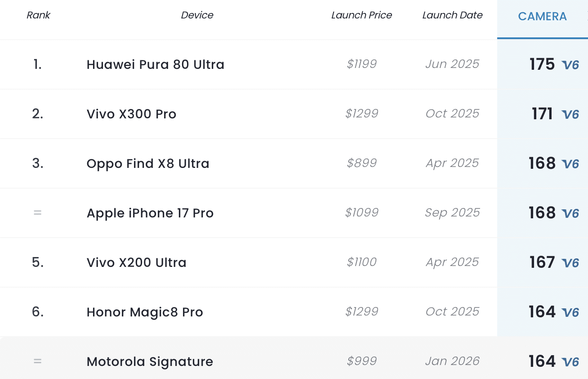The height and width of the screenshot is (379, 588).
Task: Sort by the Device column header
Action: (x=197, y=15)
